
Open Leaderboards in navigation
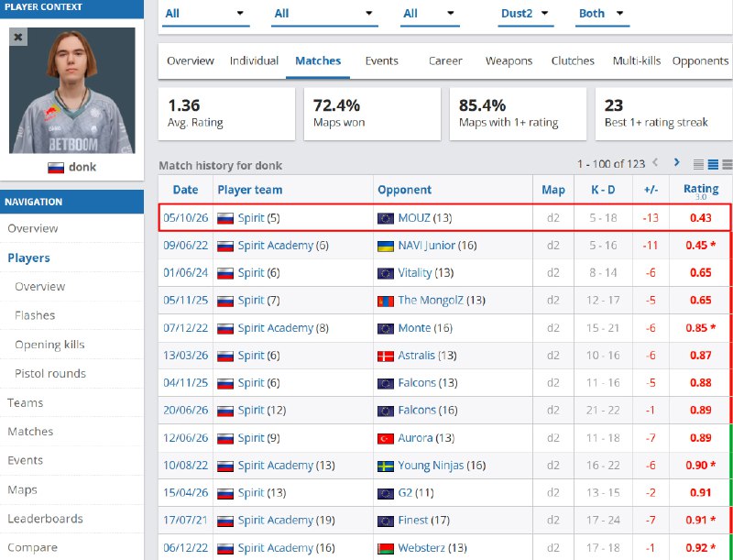coord(45,519)
